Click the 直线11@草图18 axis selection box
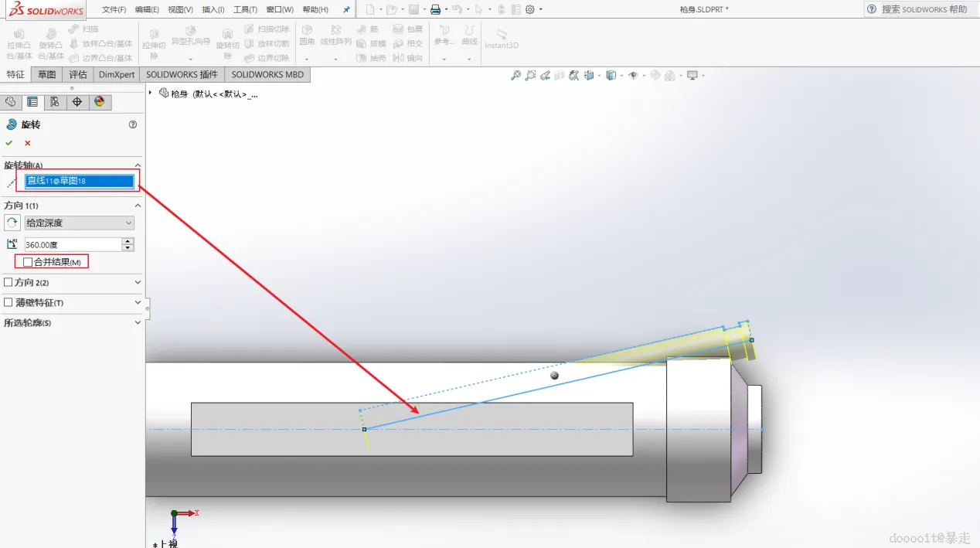Screen dimensions: 980x548 (x=80, y=181)
